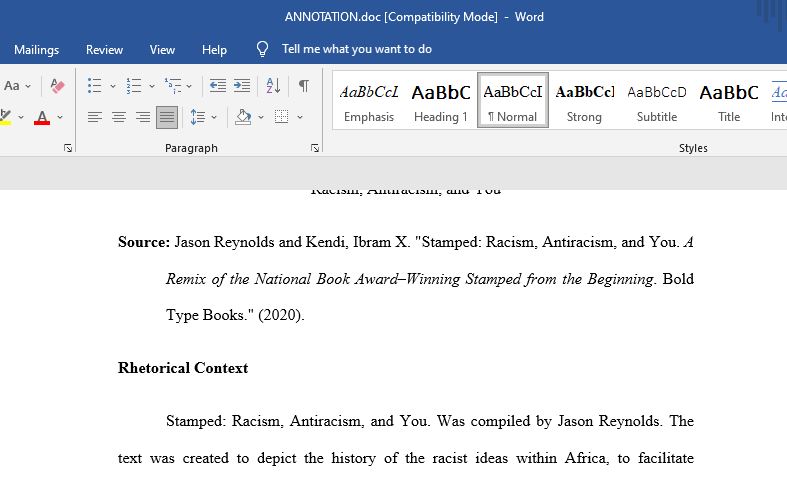This screenshot has height=481, width=787.
Task: Toggle the Show/Hide paragraph marks button
Action: coord(304,86)
